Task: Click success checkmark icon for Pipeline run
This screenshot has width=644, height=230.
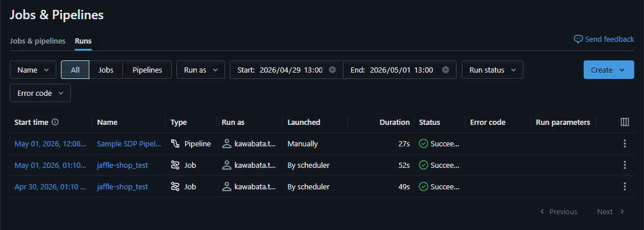Action: click(x=424, y=143)
